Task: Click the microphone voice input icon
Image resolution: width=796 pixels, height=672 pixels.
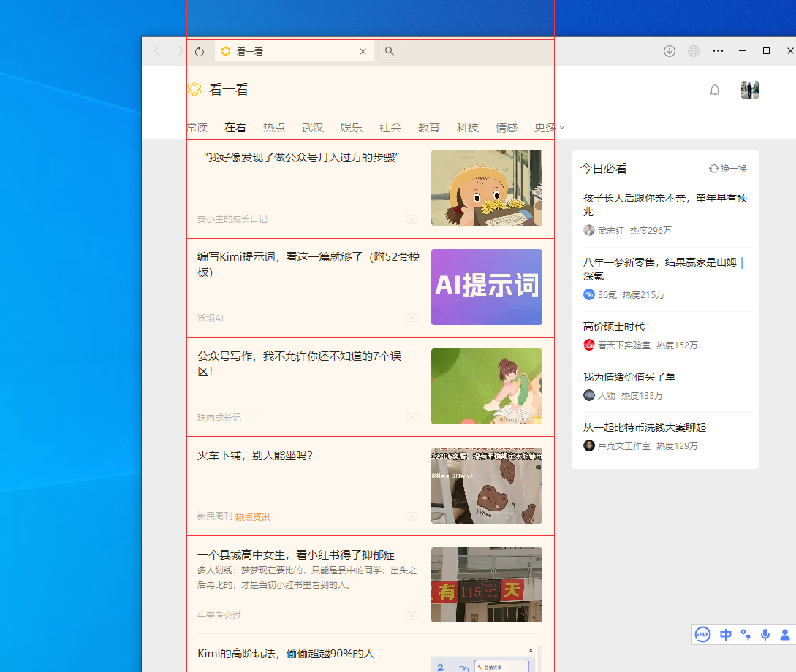Action: [765, 634]
